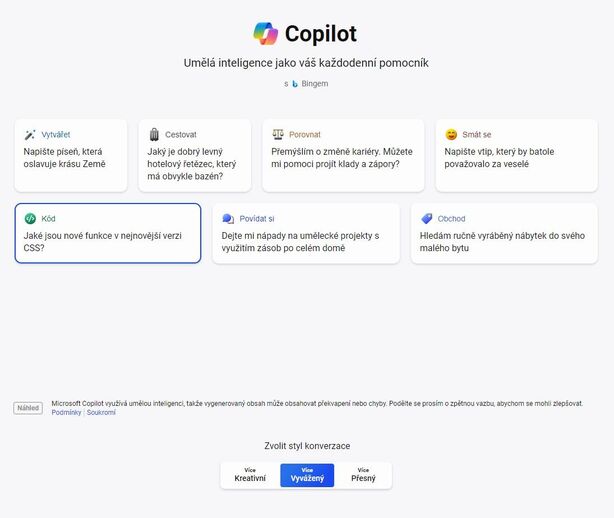
Task: Click the Smát se emoji icon
Action: 452,134
